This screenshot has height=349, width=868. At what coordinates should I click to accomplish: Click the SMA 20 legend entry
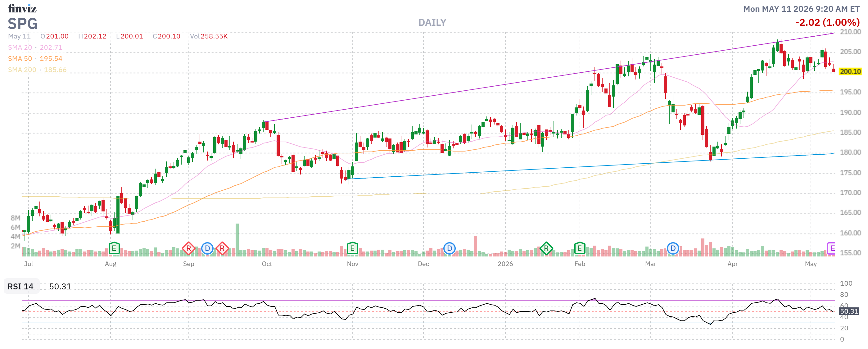(x=35, y=48)
